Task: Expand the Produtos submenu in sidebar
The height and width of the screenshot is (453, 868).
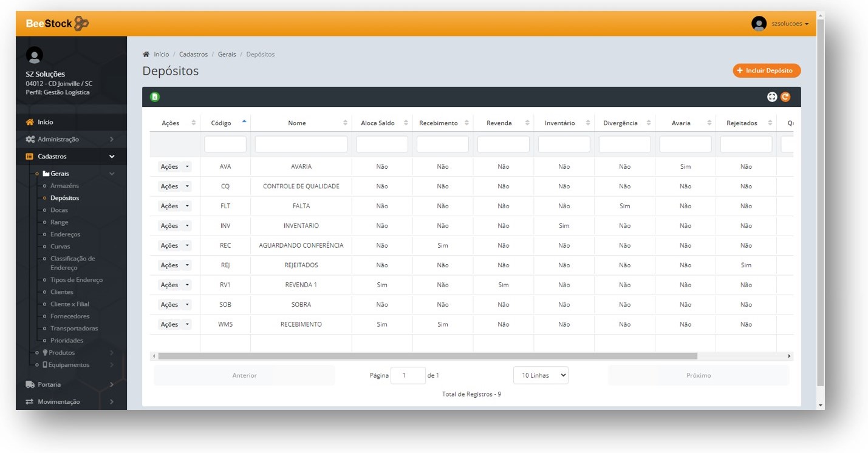Action: click(62, 353)
